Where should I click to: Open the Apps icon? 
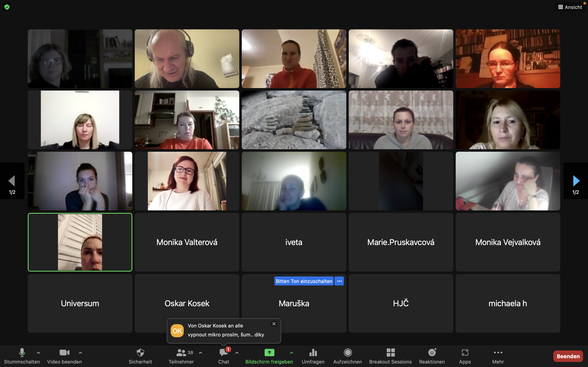click(x=465, y=353)
